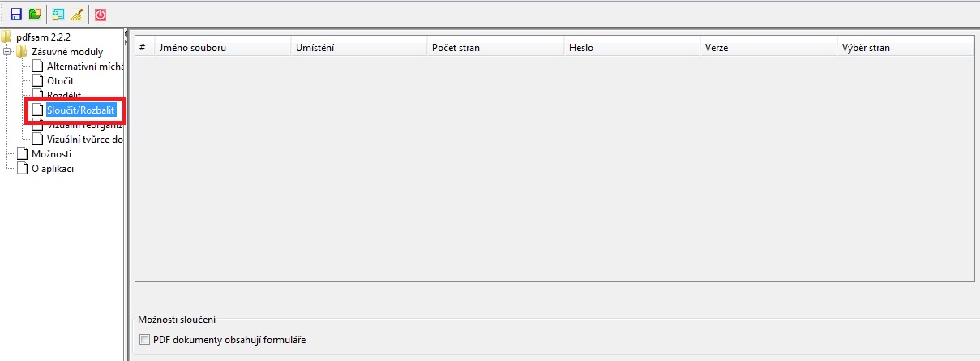This screenshot has height=361, width=980.
Task: Click the Save environment floppy icon
Action: point(16,15)
